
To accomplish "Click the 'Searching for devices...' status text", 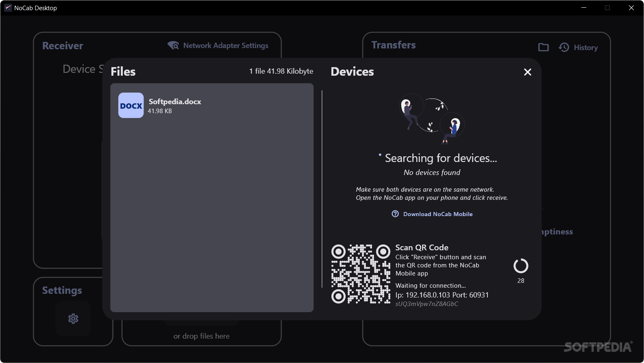I will click(x=441, y=158).
